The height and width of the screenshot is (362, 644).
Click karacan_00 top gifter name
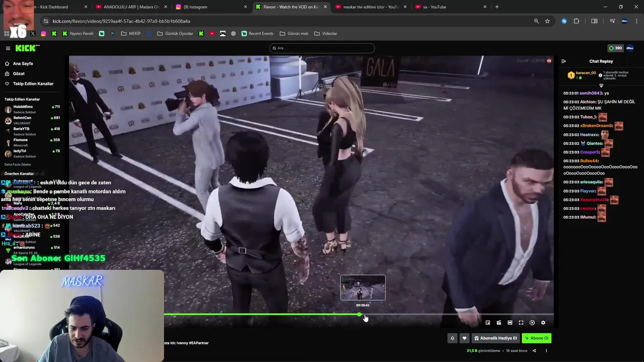(x=586, y=73)
